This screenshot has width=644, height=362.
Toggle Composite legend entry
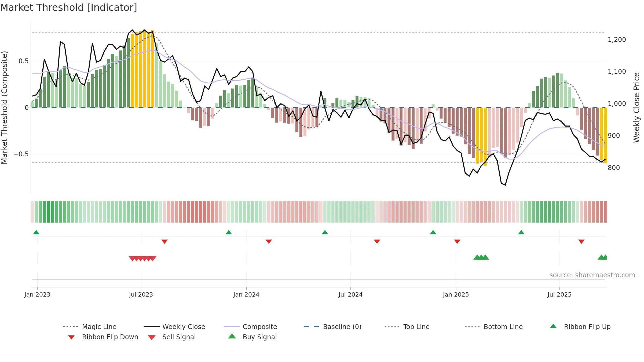tap(250, 327)
